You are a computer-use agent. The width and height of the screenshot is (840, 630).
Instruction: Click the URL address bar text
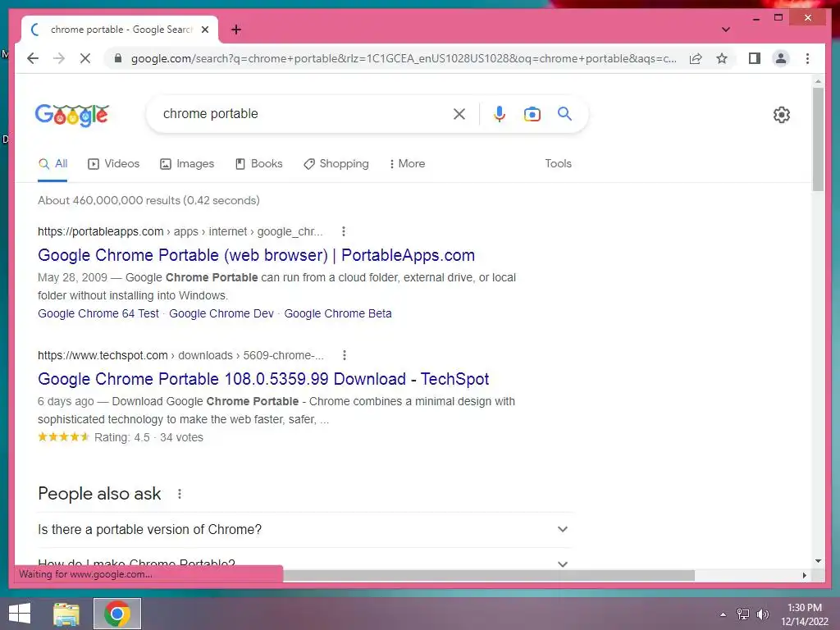pos(404,58)
